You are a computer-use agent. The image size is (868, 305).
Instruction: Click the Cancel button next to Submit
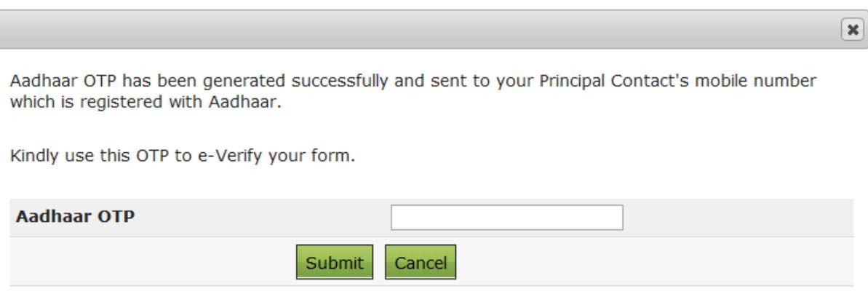(421, 263)
